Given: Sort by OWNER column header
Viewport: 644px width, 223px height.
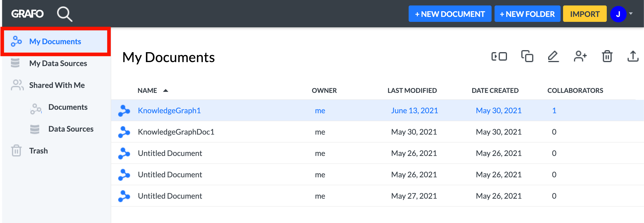Looking at the screenshot, I should pyautogui.click(x=324, y=90).
